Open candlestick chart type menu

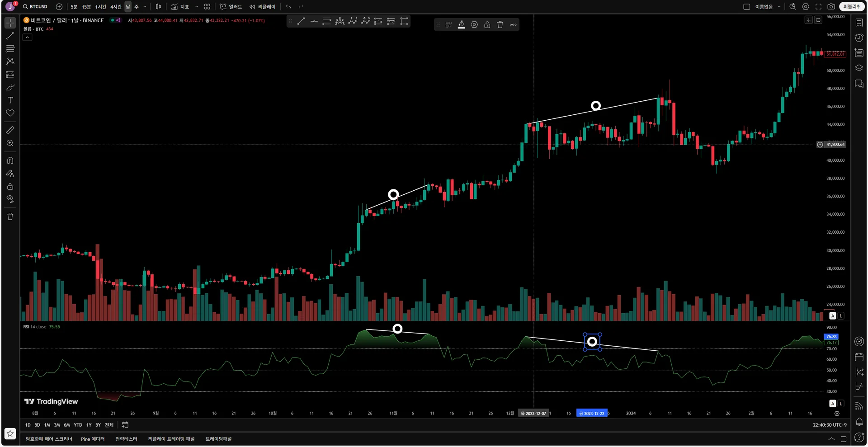(x=158, y=7)
